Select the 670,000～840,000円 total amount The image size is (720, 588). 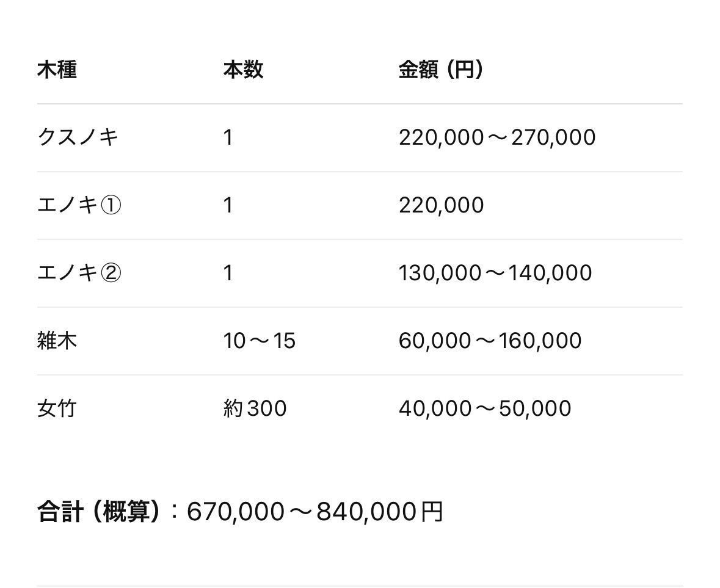[x=315, y=512]
